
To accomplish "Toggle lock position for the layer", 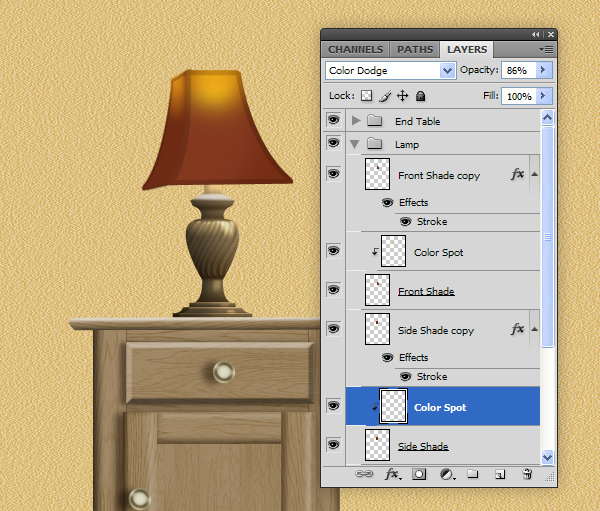I will (x=402, y=96).
